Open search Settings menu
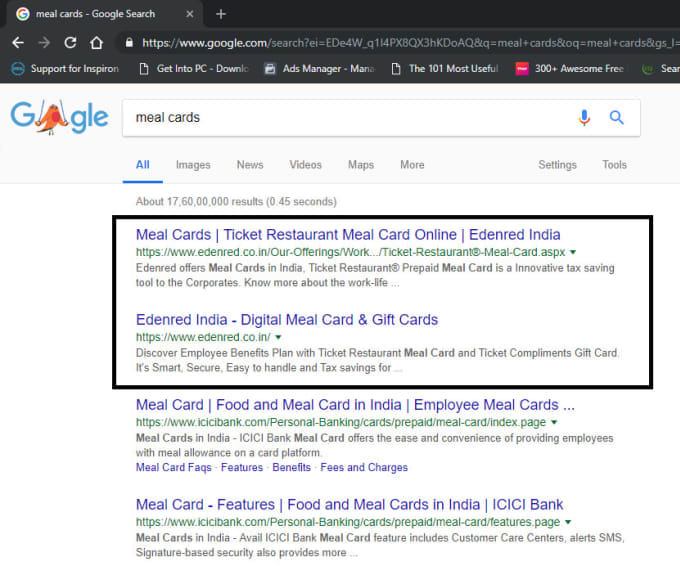Image resolution: width=680 pixels, height=566 pixels. point(557,165)
